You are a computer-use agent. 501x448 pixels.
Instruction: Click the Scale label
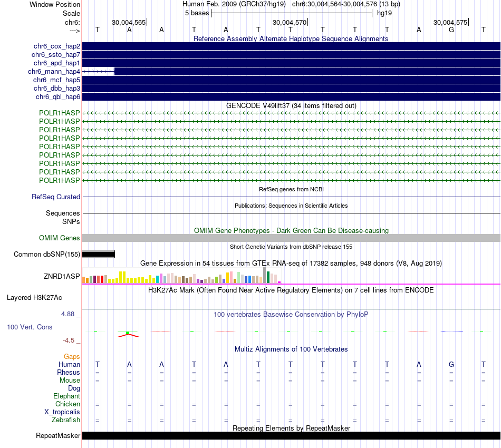click(x=71, y=13)
